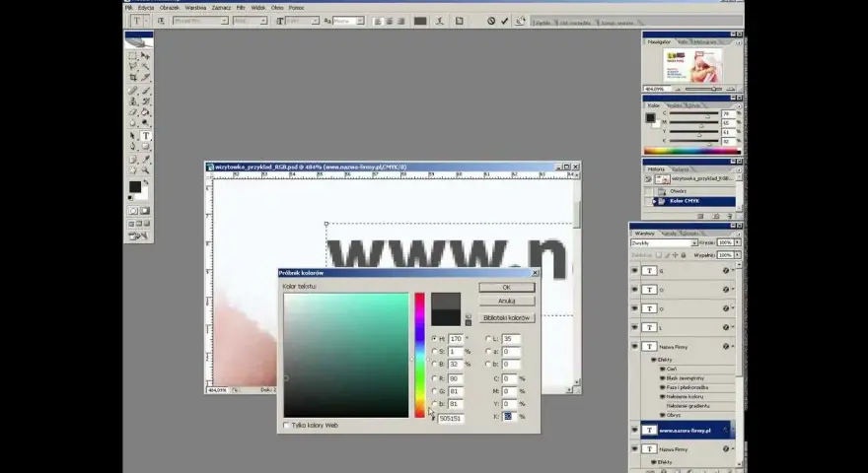Viewport: 868px width, 473px height.
Task: Click the vertical hue slider bar
Action: click(x=420, y=355)
